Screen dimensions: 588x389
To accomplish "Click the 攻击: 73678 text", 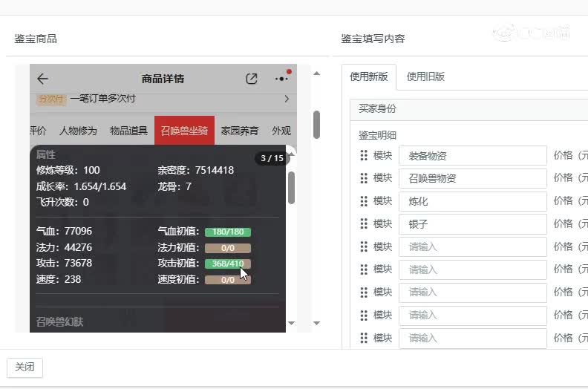I will tap(64, 263).
